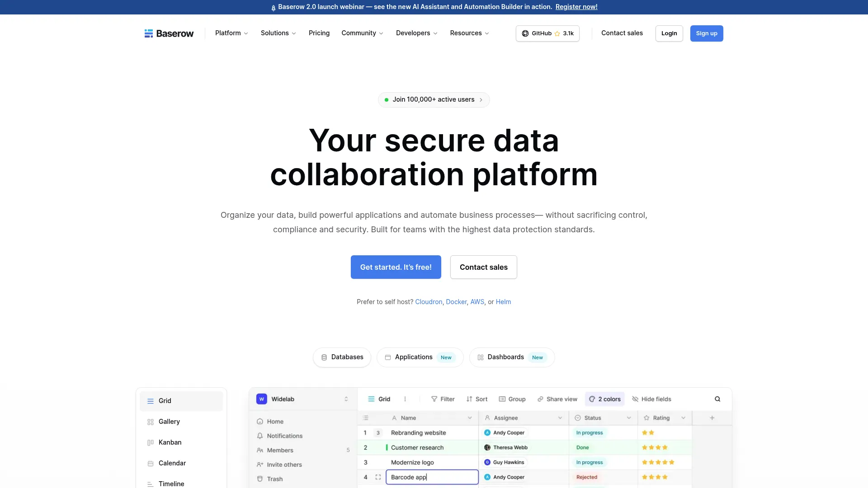Toggle the 2 colors decoration

pos(604,399)
